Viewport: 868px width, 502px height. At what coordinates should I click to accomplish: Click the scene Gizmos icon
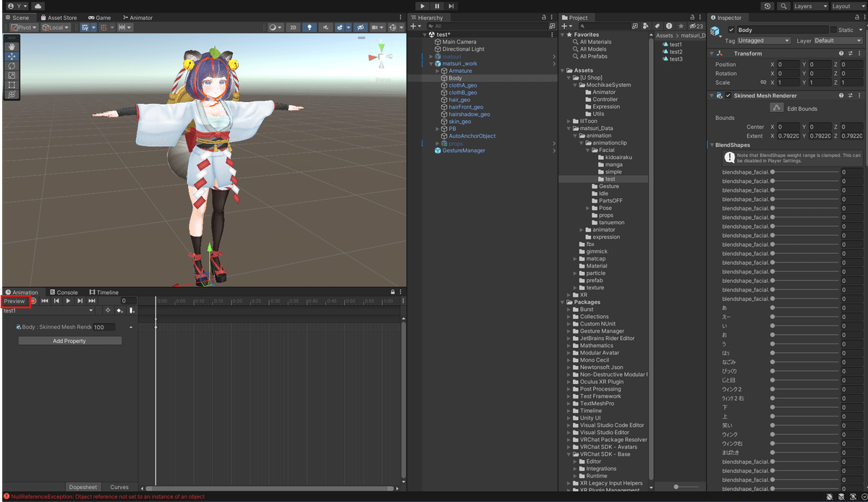pos(393,27)
